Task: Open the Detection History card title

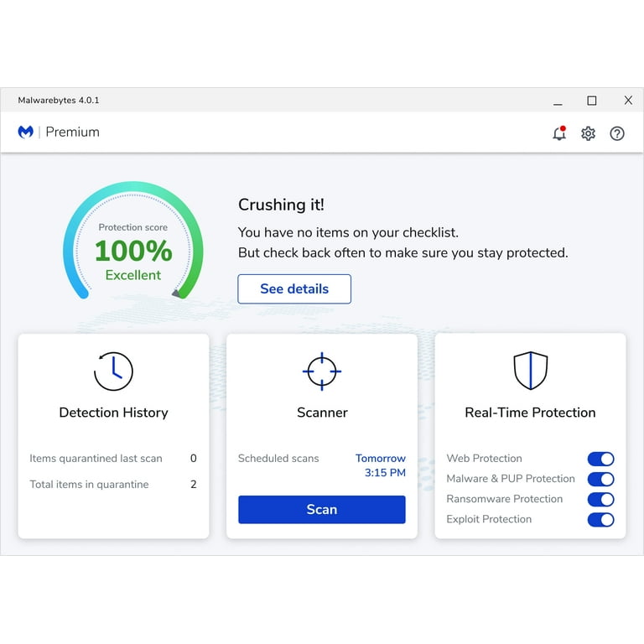Action: click(113, 413)
